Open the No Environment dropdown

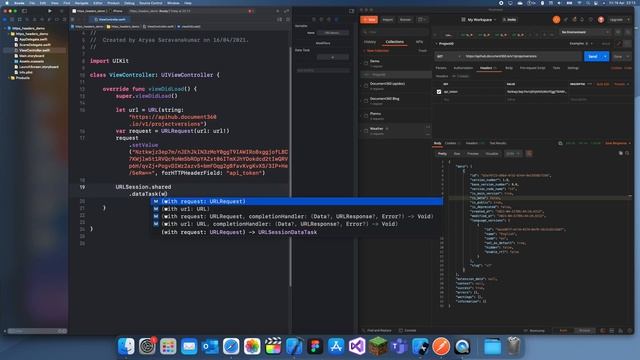[584, 32]
